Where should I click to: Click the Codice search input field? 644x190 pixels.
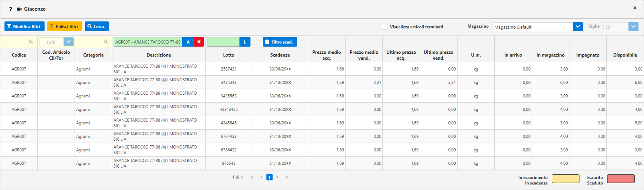pos(16,42)
